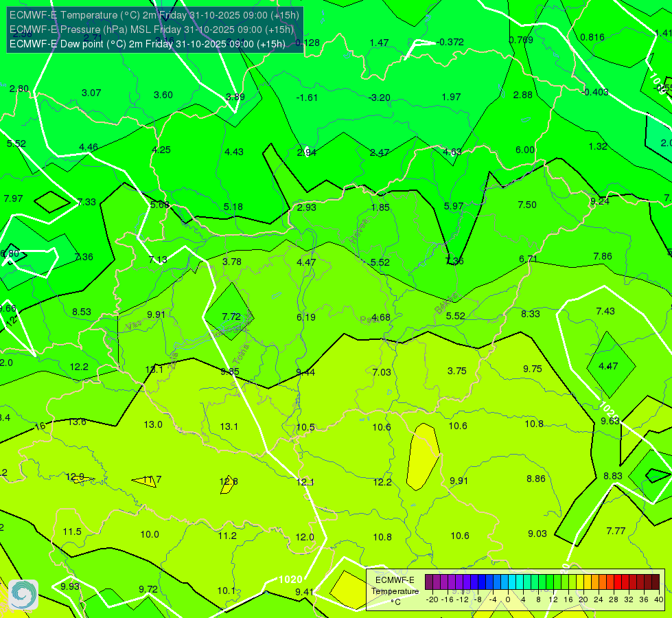Image resolution: width=672 pixels, height=618 pixels.
Task: Select the ECMWF-E Temperature 2m layer label
Action: coord(154,15)
